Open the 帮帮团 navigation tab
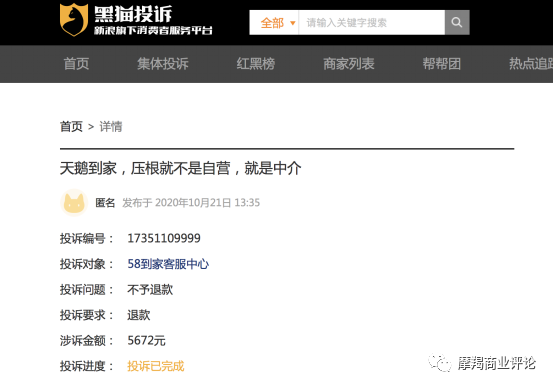This screenshot has height=388, width=553. (x=442, y=64)
